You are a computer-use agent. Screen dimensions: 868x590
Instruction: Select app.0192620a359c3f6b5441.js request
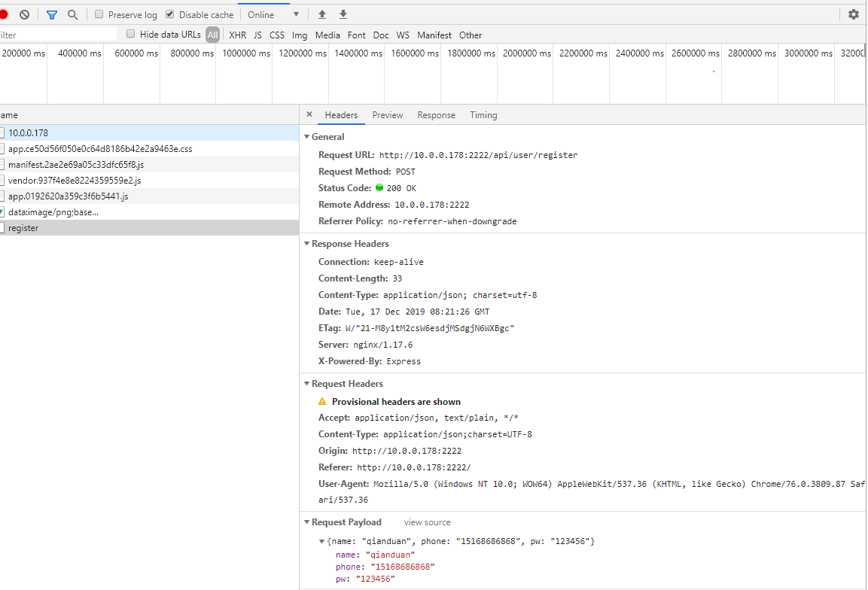pos(150,196)
